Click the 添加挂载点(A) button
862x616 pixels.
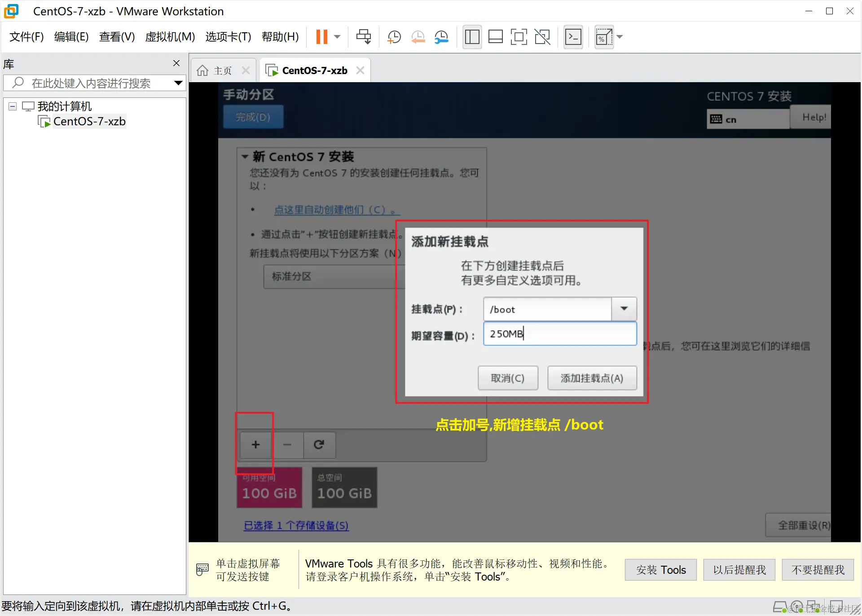coord(592,378)
